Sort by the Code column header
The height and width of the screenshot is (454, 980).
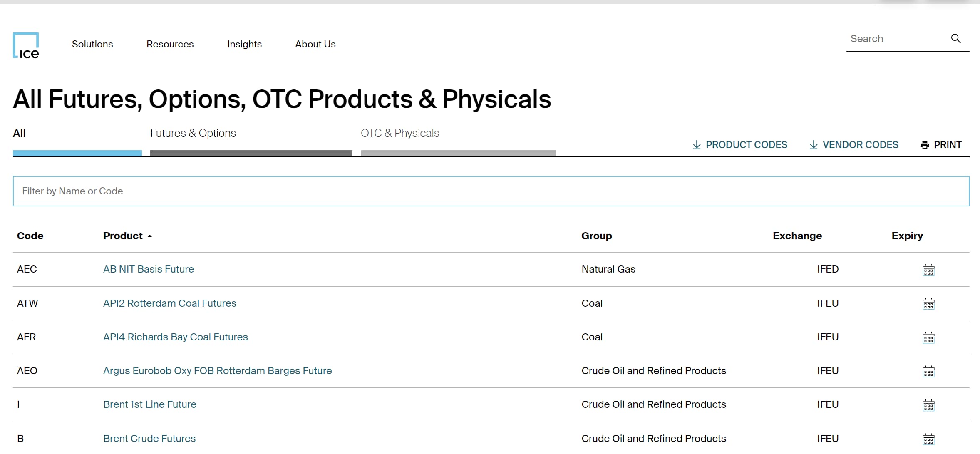pyautogui.click(x=30, y=236)
